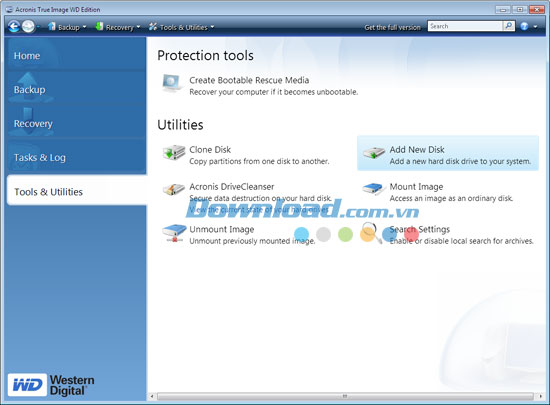Click the Add New Disk icon
The width and height of the screenshot is (550, 405).
pos(374,153)
